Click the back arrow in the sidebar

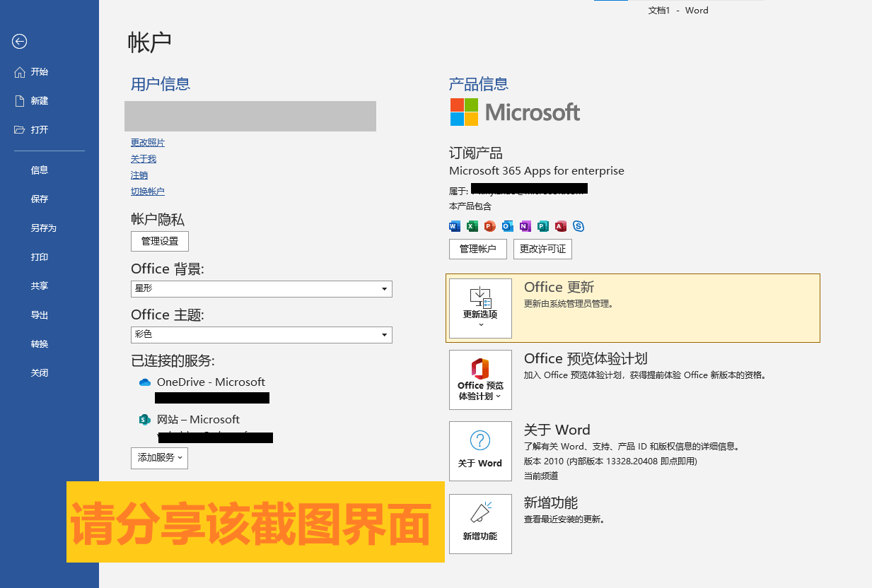click(x=20, y=42)
